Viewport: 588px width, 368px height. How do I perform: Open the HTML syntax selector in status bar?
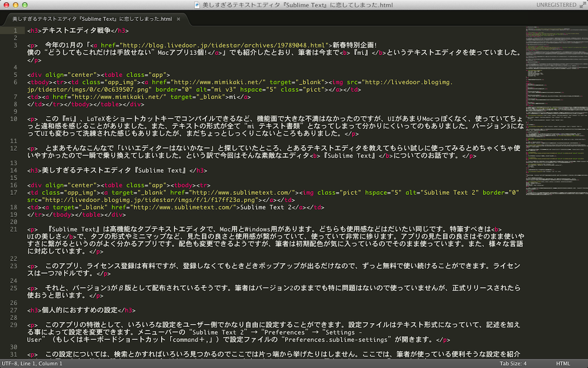pyautogui.click(x=563, y=364)
